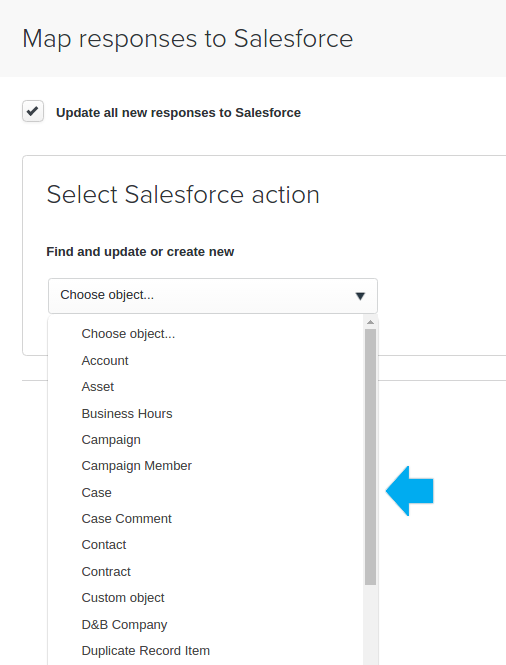Click the scrollbar track below the thumb
The image size is (506, 665).
pyautogui.click(x=370, y=625)
